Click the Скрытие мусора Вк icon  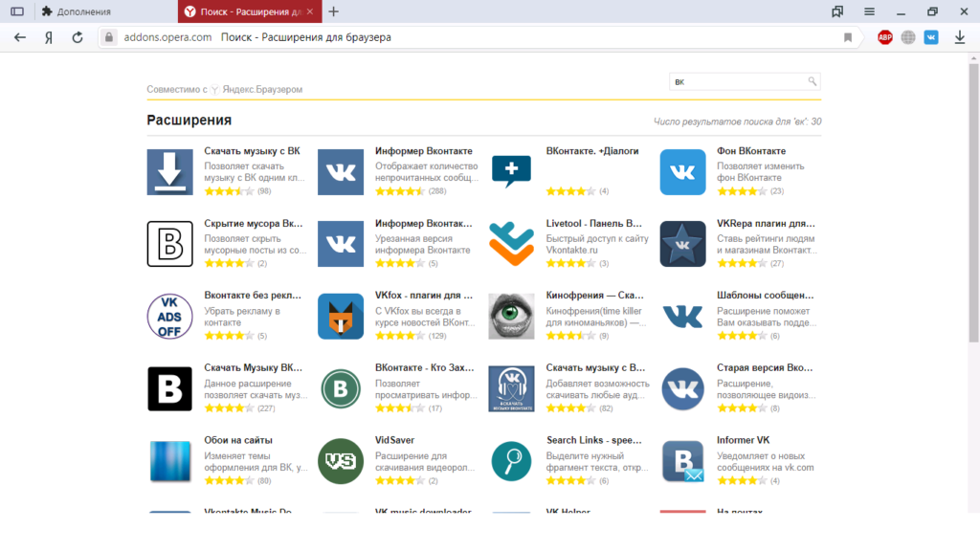(x=170, y=244)
